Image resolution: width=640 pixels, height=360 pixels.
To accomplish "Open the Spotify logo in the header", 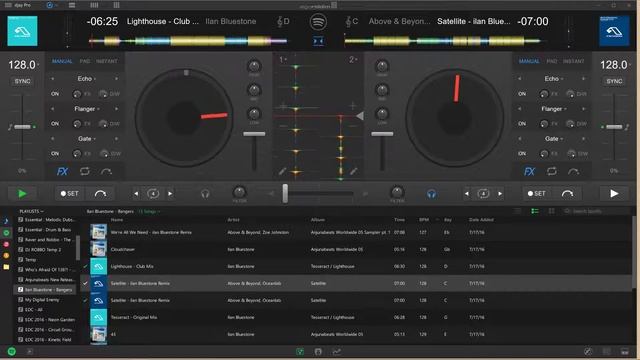I will 318,22.
